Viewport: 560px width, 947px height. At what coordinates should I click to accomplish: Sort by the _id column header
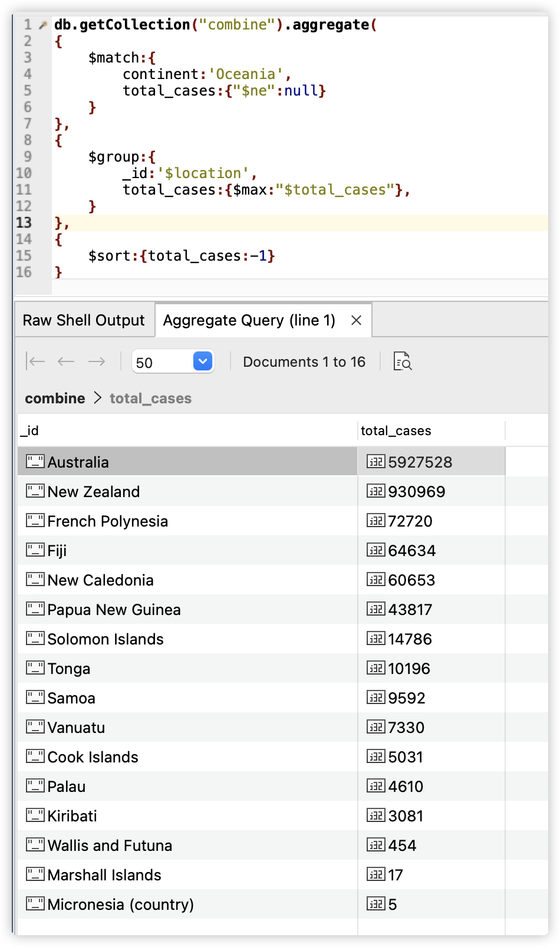(29, 431)
